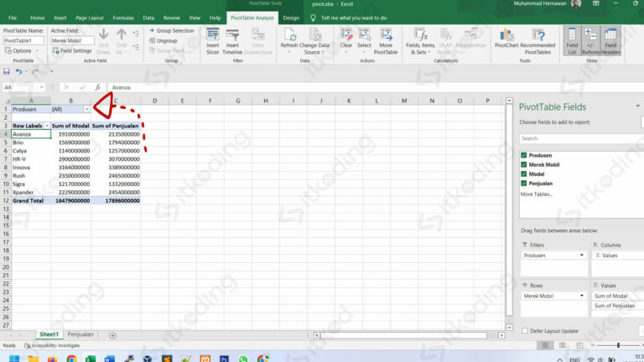The width and height of the screenshot is (644, 362).
Task: Uncheck the Merek Mobil field checkbox
Action: coord(523,164)
